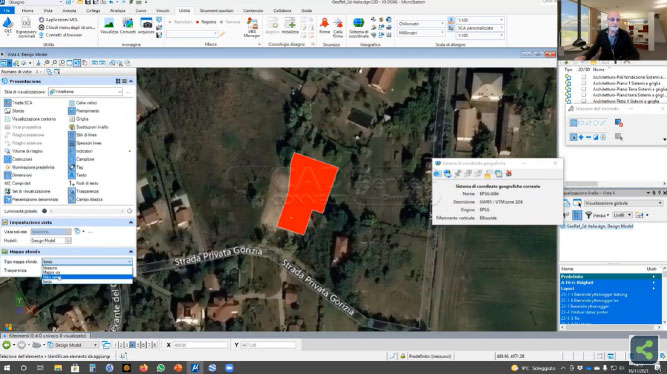Viewport: 667px width, 374px height.
Task: Switch to the Analizza ribbon tab
Action: pyautogui.click(x=118, y=10)
